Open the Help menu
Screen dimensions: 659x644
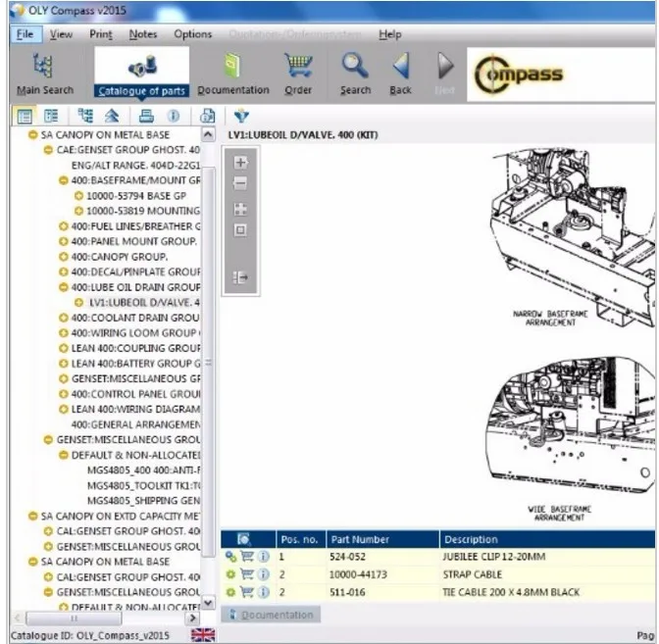[x=390, y=34]
